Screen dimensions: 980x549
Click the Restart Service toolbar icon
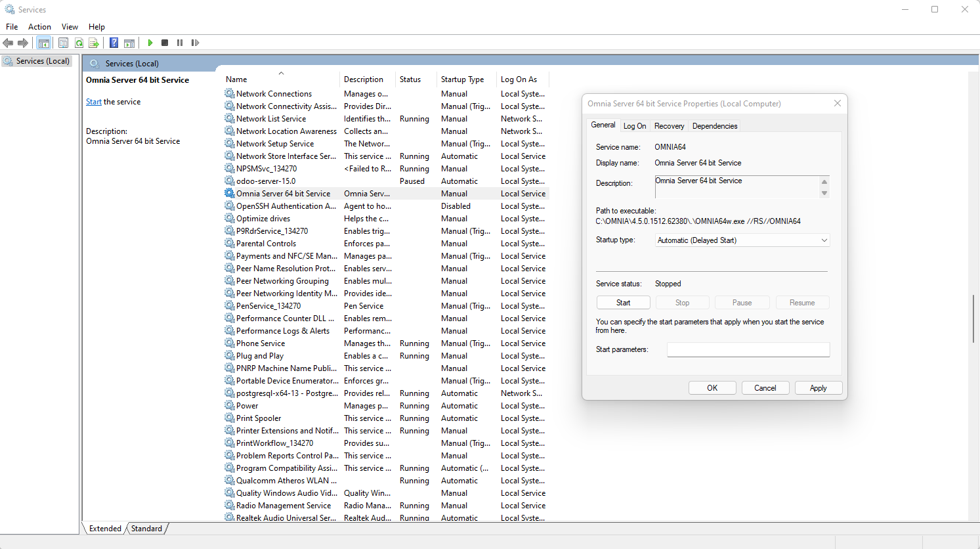click(x=195, y=43)
